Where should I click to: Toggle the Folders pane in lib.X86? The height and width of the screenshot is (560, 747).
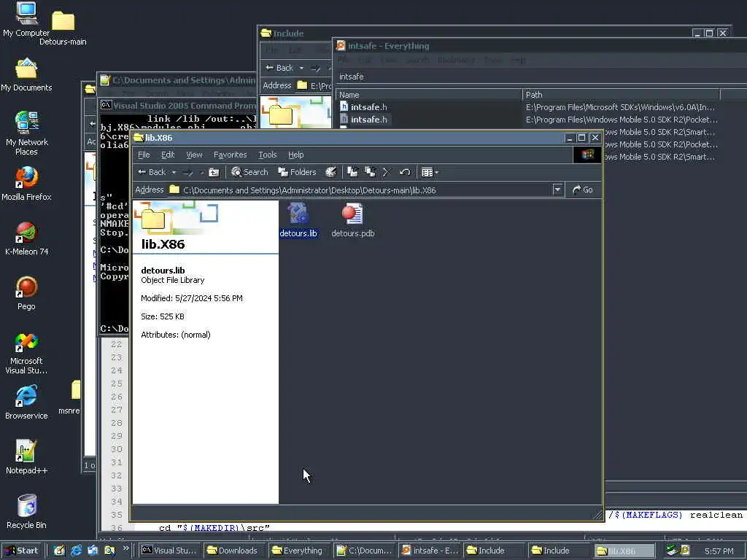click(x=298, y=172)
